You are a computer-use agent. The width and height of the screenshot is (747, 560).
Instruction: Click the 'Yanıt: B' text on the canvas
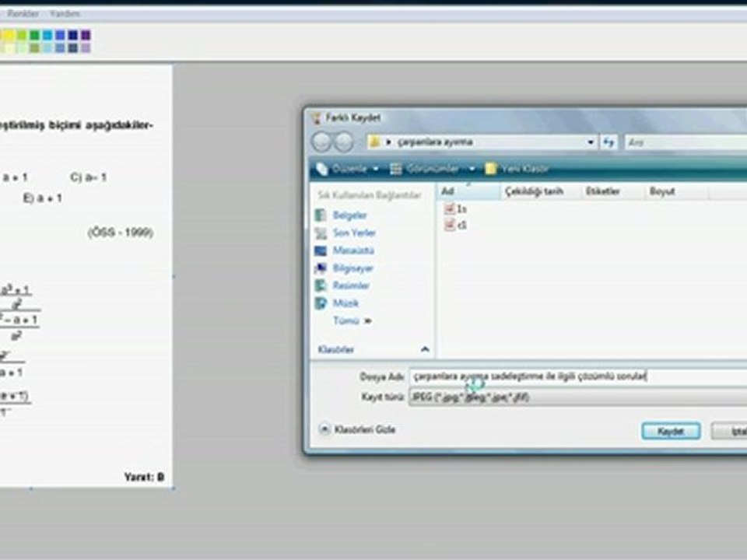144,477
